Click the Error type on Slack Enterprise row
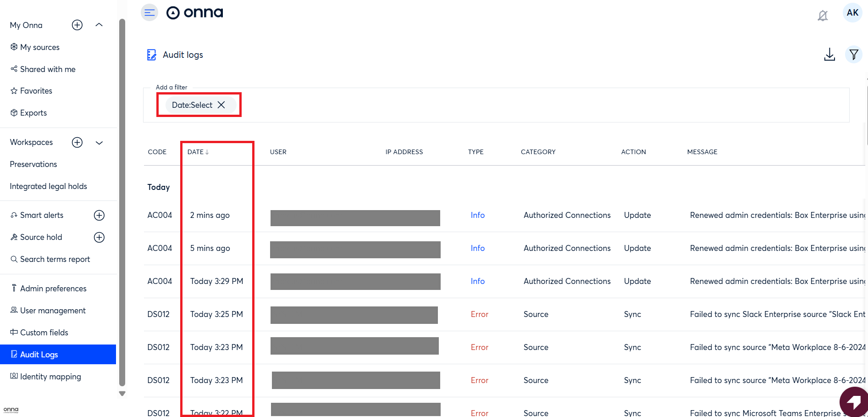This screenshot has width=868, height=417. coord(479,314)
